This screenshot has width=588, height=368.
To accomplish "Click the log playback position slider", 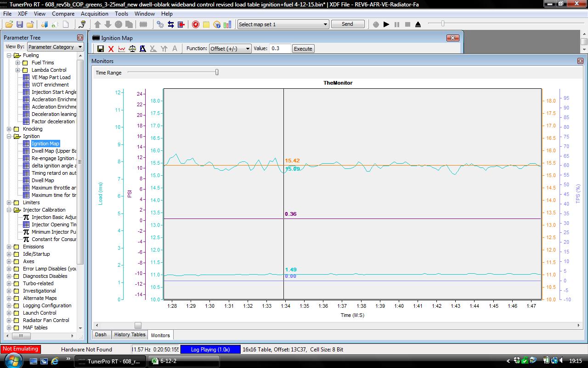I will click(x=443, y=23).
